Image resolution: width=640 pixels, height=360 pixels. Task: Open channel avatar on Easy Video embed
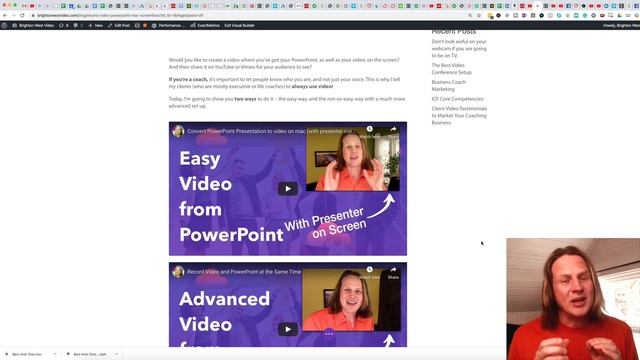click(178, 131)
